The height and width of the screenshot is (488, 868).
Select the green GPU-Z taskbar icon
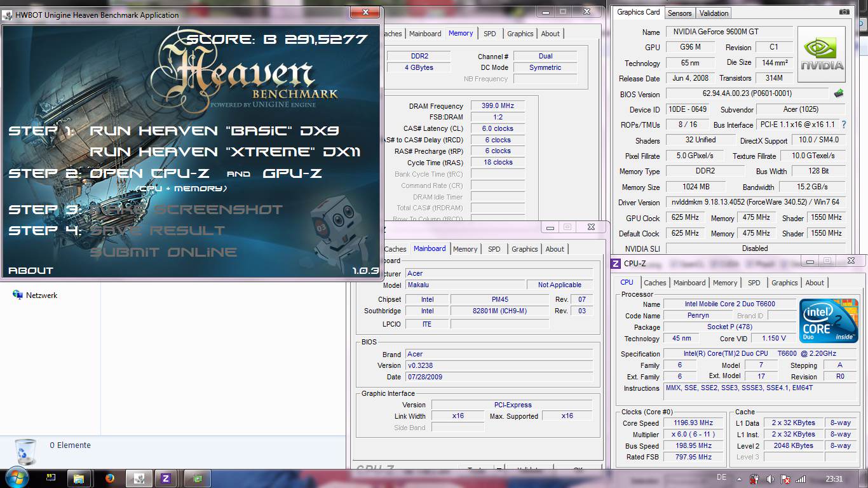pyautogui.click(x=198, y=478)
